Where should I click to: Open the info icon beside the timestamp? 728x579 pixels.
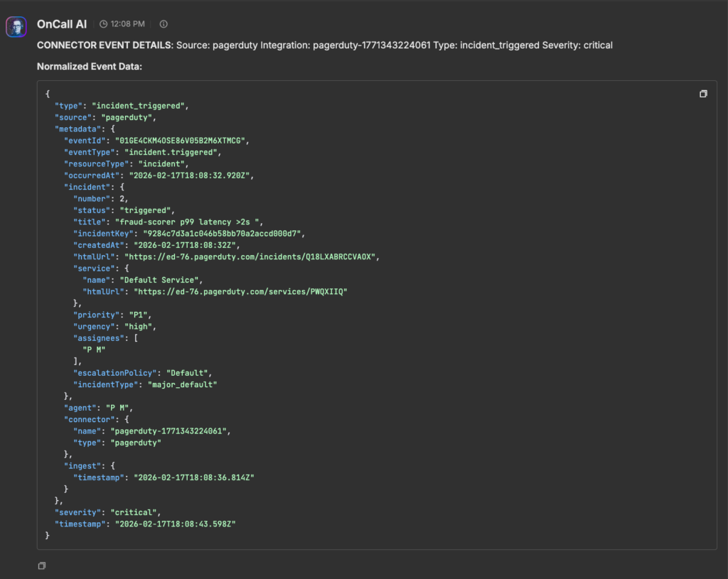[x=164, y=24]
